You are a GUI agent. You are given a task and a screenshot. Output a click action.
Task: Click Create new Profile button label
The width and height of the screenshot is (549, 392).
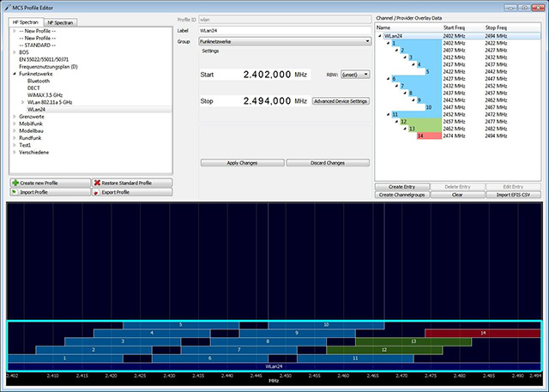tap(39, 183)
